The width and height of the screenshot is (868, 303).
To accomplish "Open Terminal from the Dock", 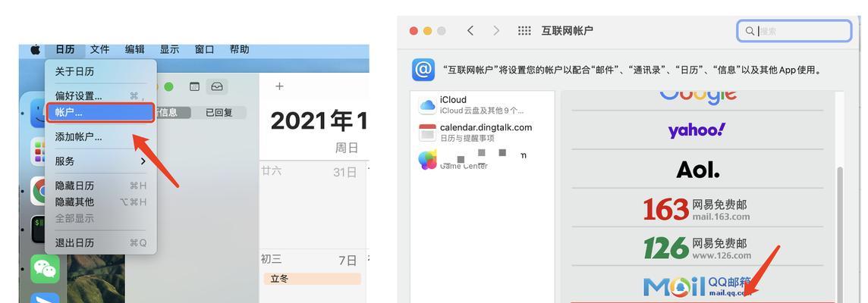I will click(38, 228).
